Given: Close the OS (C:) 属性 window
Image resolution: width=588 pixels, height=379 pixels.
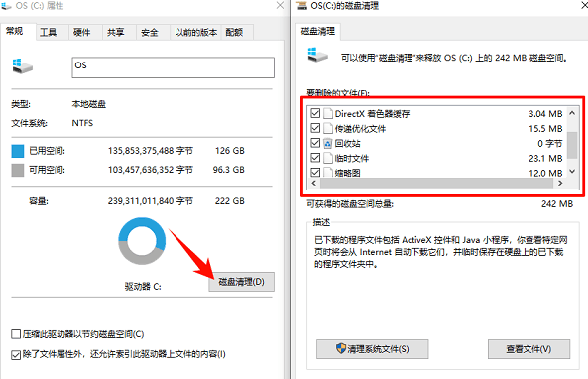Looking at the screenshot, I should (280, 6).
